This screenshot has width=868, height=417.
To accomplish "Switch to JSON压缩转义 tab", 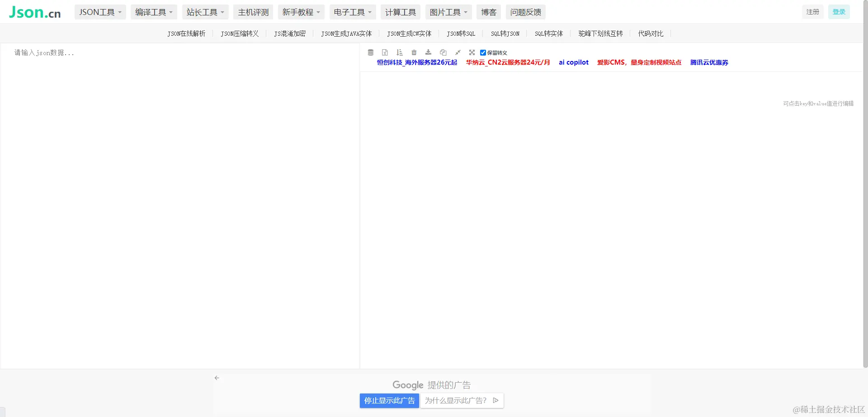I will tap(240, 33).
